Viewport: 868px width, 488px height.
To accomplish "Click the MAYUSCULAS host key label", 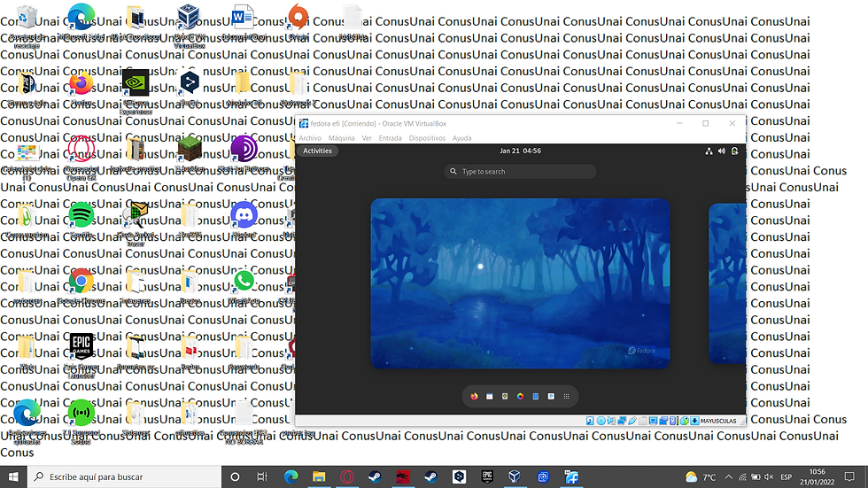I will point(718,421).
